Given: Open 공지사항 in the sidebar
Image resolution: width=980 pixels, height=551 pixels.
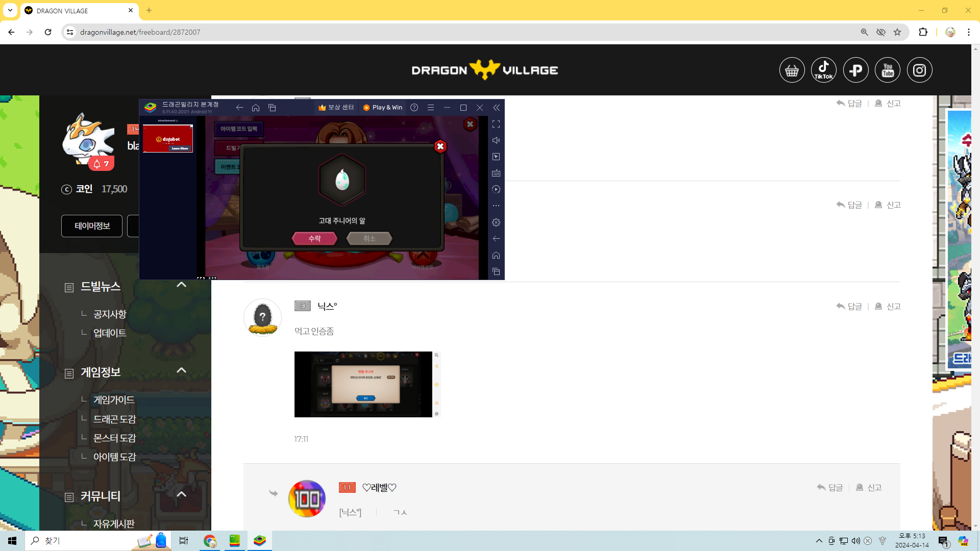Looking at the screenshot, I should (x=110, y=314).
